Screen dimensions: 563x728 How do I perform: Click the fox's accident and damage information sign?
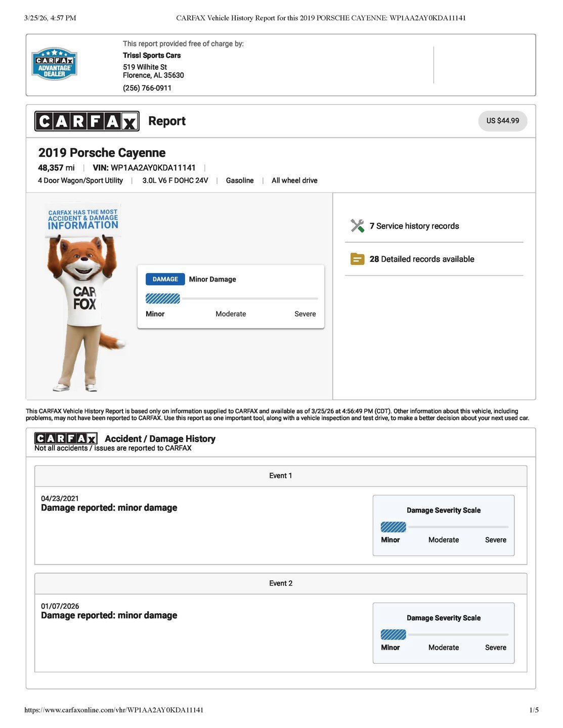point(83,219)
